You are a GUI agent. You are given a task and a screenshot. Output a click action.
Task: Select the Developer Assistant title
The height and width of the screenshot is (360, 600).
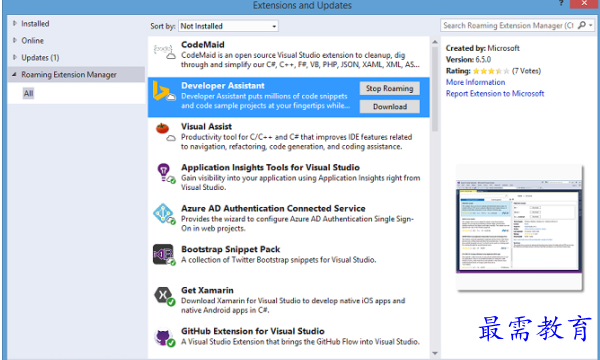pos(223,86)
